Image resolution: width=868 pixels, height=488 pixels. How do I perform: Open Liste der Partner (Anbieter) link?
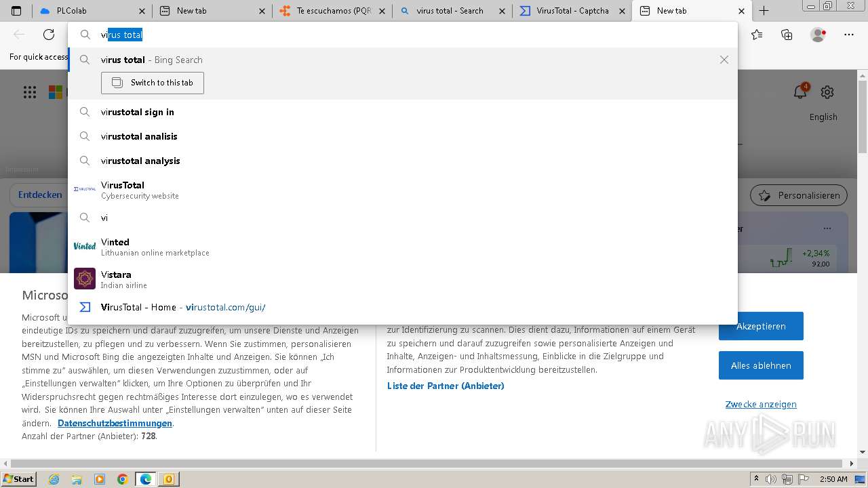tap(446, 386)
